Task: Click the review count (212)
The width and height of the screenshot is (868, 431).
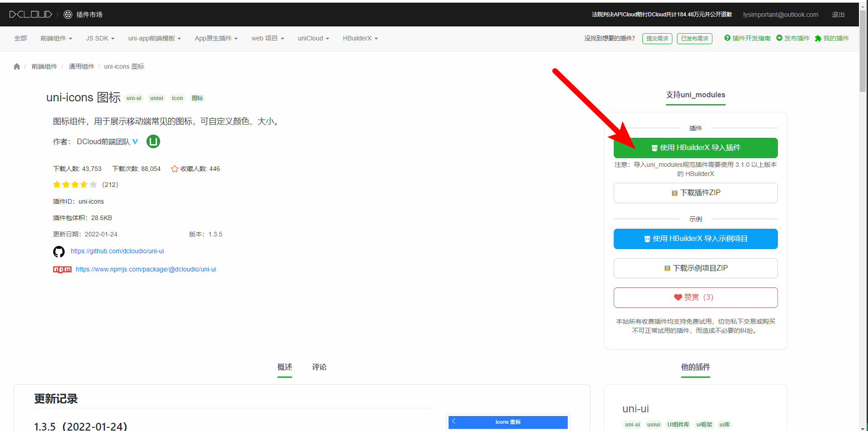Action: coord(110,185)
